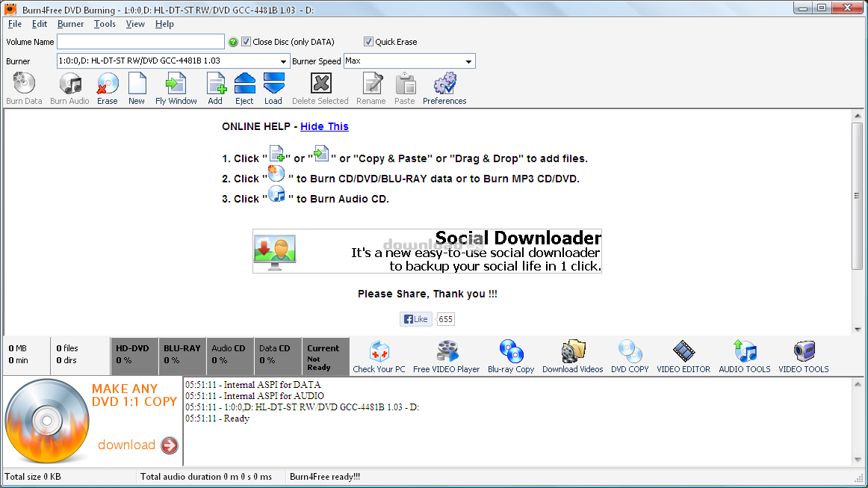Click the Burn Data disc icon

pyautogui.click(x=24, y=84)
